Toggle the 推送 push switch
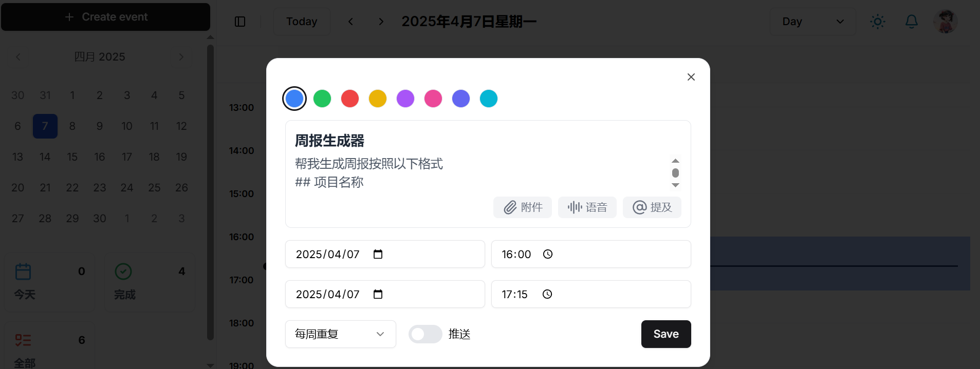 (x=425, y=334)
